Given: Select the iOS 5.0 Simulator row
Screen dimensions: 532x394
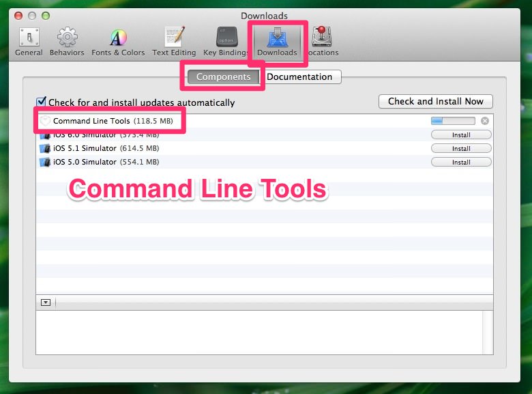Looking at the screenshot, I should point(265,162).
